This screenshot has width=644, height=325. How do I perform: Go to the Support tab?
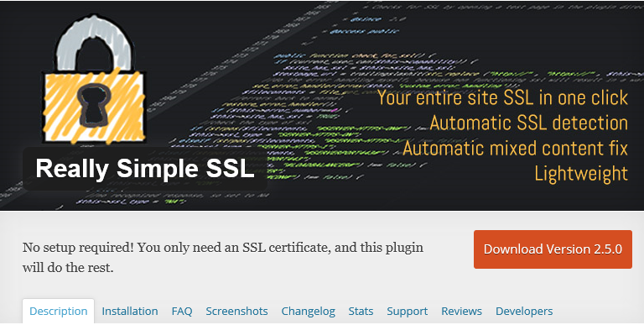pos(407,311)
